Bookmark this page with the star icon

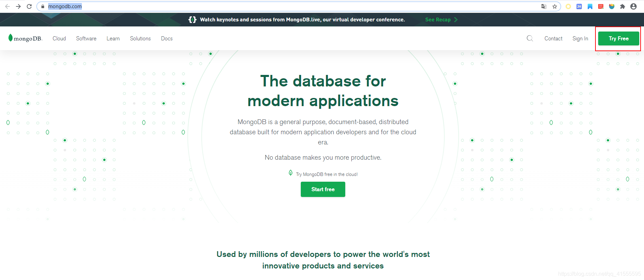point(555,6)
